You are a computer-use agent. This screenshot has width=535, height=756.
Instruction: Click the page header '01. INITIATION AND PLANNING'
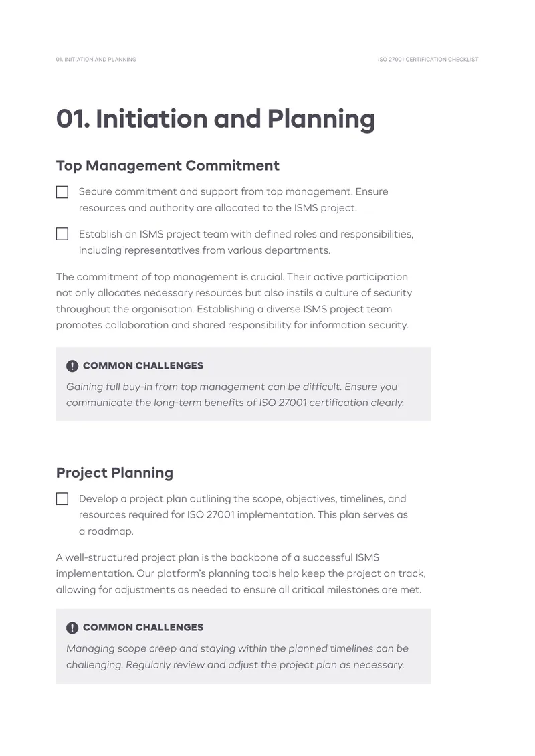(x=96, y=60)
